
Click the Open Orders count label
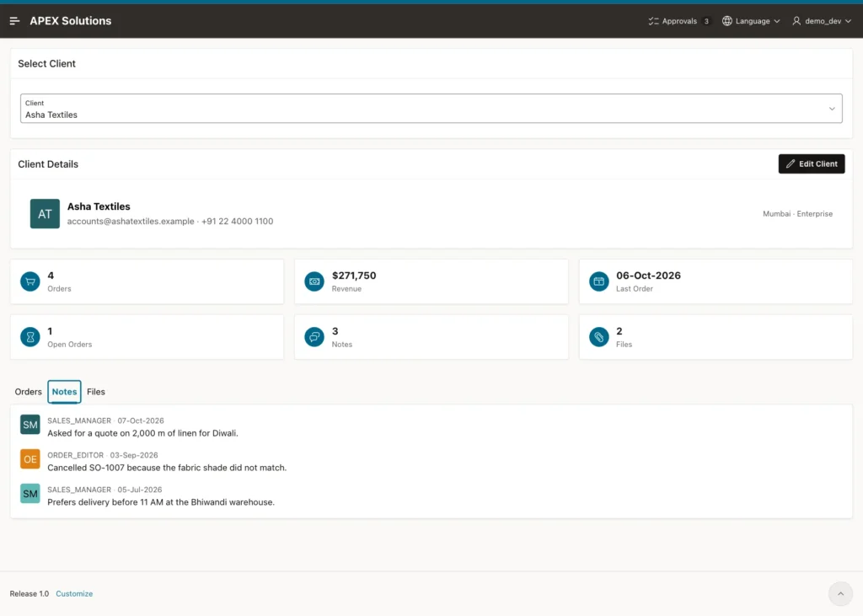[69, 345]
